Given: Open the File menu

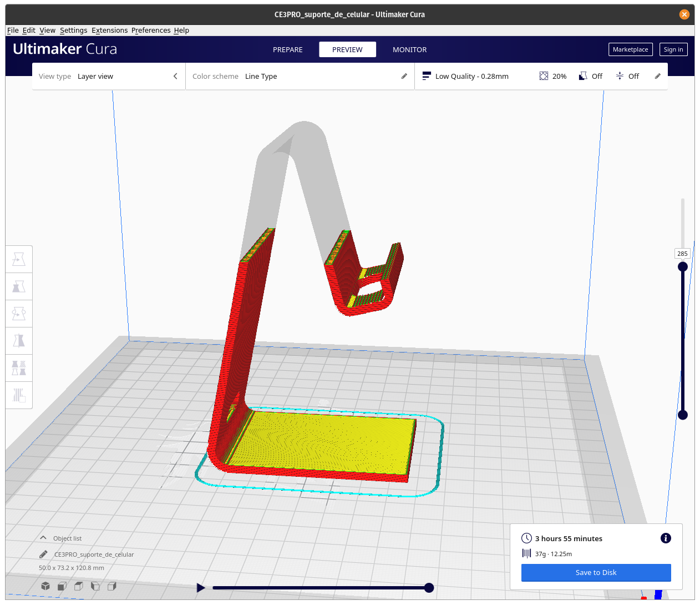Looking at the screenshot, I should point(13,31).
